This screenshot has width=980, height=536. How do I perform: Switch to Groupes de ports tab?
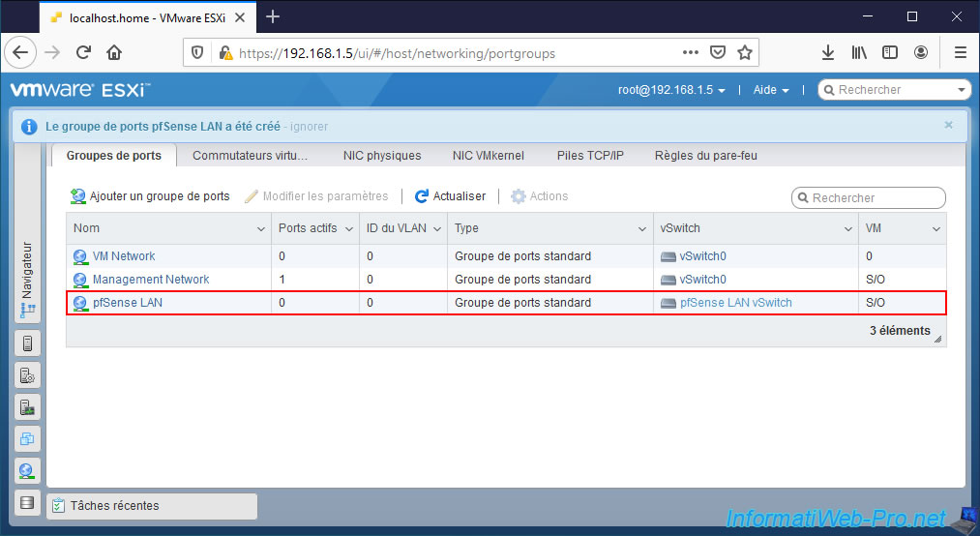point(114,156)
